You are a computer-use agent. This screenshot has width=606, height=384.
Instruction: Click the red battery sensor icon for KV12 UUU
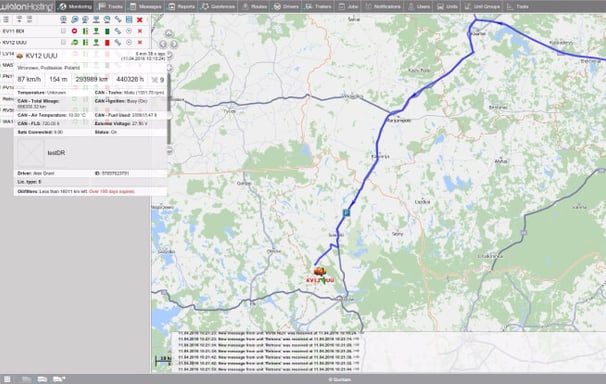107,42
